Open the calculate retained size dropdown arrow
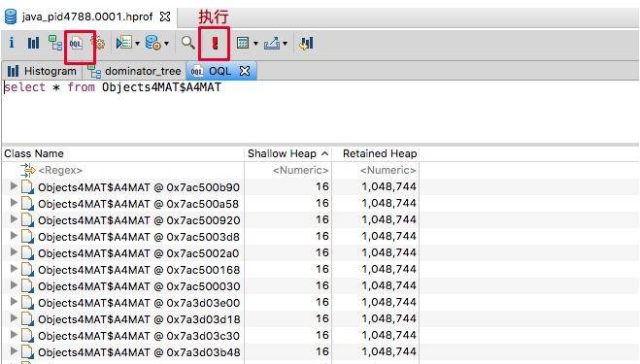640x364 pixels. (x=255, y=44)
